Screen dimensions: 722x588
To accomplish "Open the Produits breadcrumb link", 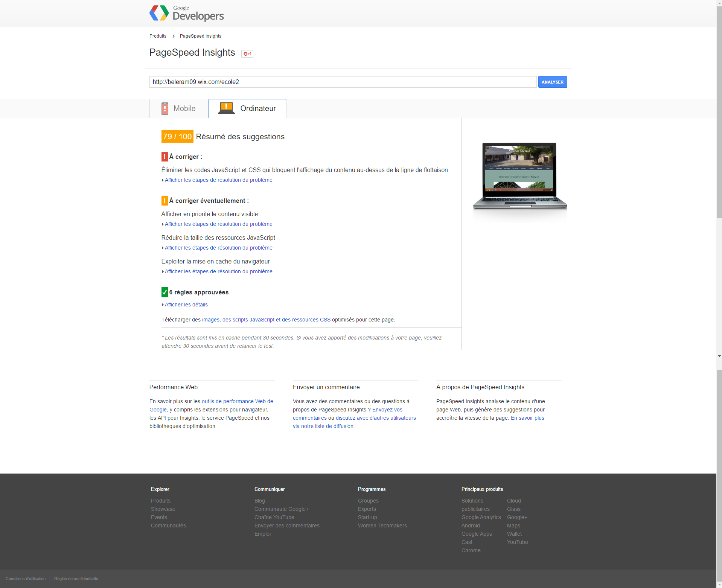I will [158, 36].
